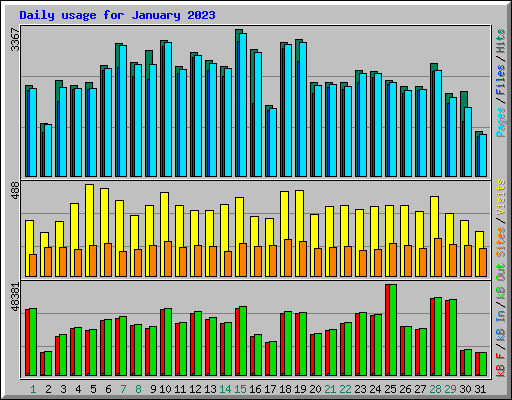Click the green kB Out bar for day 15
Screen dimensions: 512x400
point(243,341)
